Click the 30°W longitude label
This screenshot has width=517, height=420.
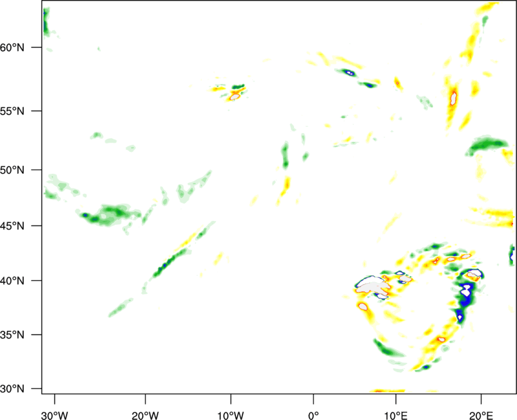click(54, 415)
